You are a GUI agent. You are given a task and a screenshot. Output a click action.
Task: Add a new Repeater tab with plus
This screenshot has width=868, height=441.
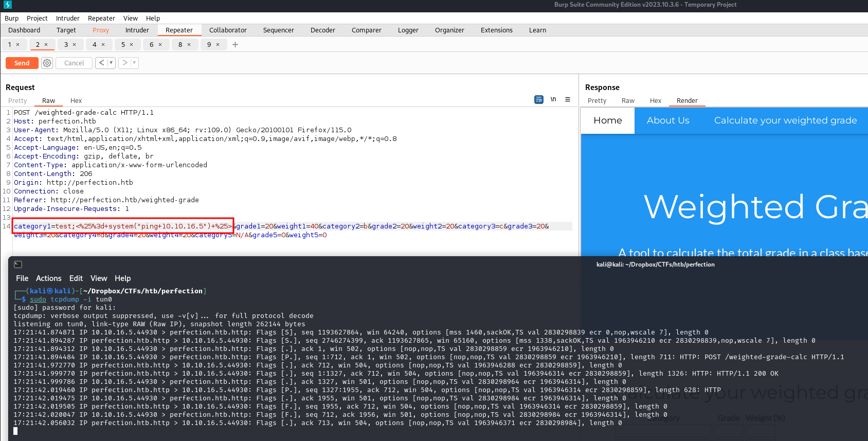pyautogui.click(x=235, y=45)
